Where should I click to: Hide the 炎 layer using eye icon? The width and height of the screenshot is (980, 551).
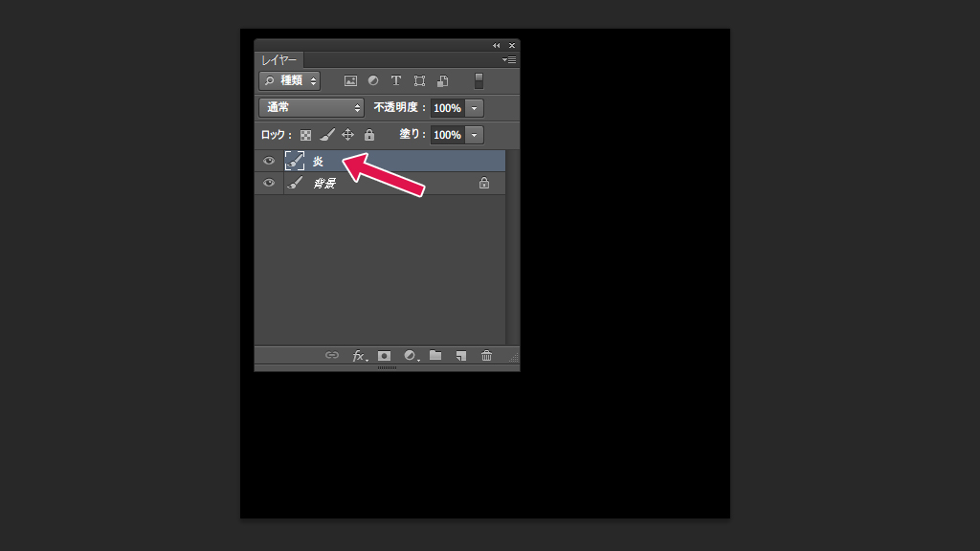click(x=269, y=161)
